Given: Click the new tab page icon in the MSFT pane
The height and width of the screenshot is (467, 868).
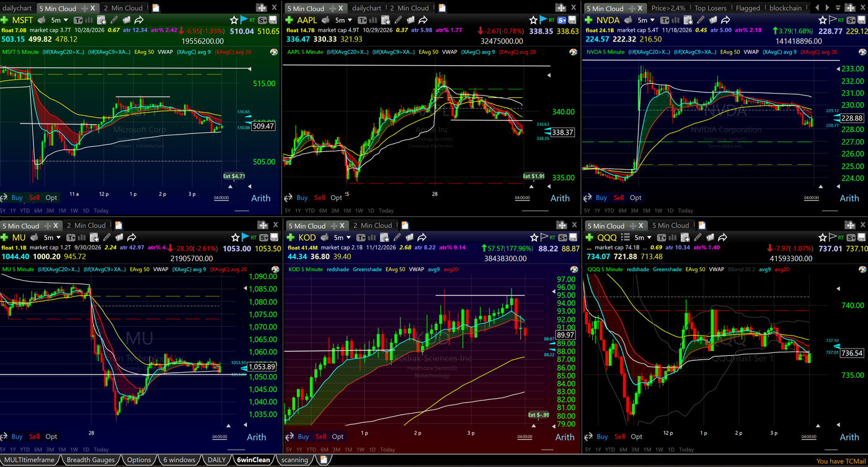Looking at the screenshot, I should 156,8.
